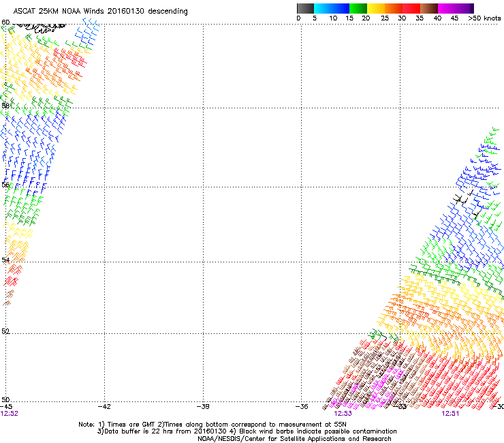
Task: Select the cyan-blue 5-15 knots color bar segment
Action: click(x=332, y=8)
